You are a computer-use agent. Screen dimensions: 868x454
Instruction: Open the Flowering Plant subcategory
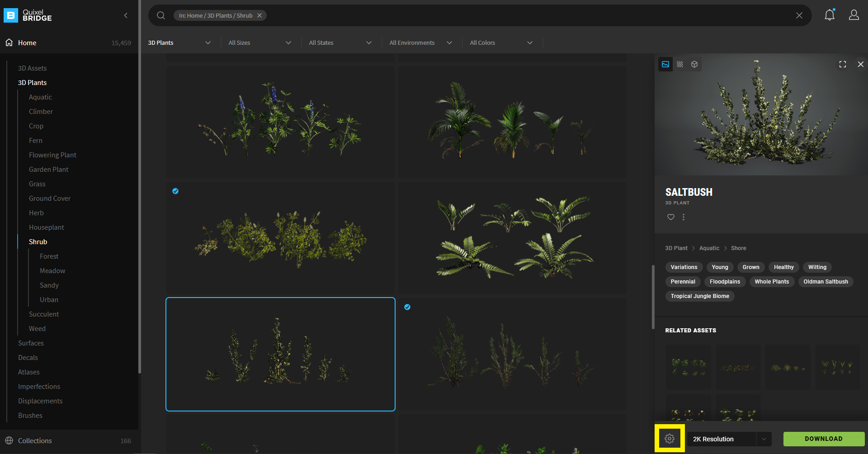(52, 155)
